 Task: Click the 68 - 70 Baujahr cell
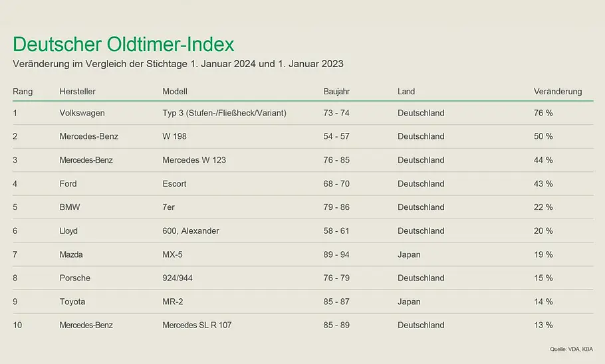pyautogui.click(x=336, y=184)
